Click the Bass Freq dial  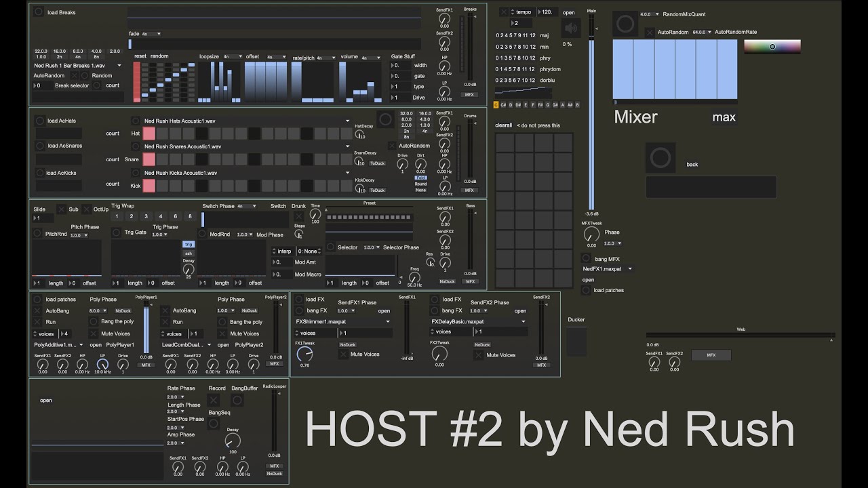pos(414,277)
